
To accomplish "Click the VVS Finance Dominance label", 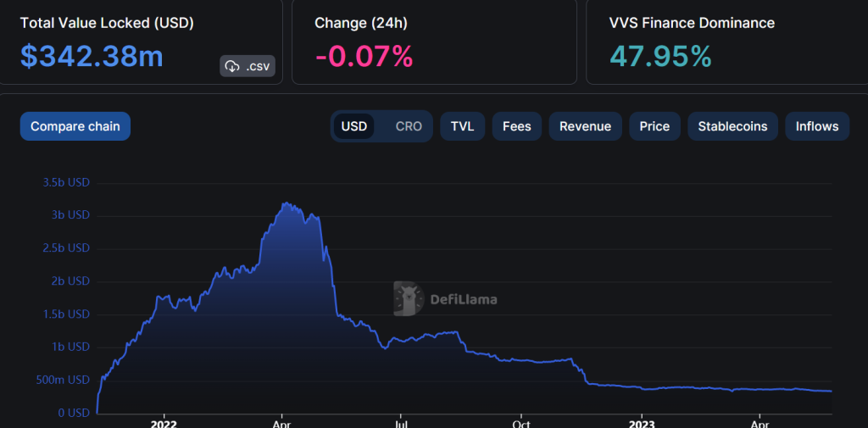I will pyautogui.click(x=692, y=23).
